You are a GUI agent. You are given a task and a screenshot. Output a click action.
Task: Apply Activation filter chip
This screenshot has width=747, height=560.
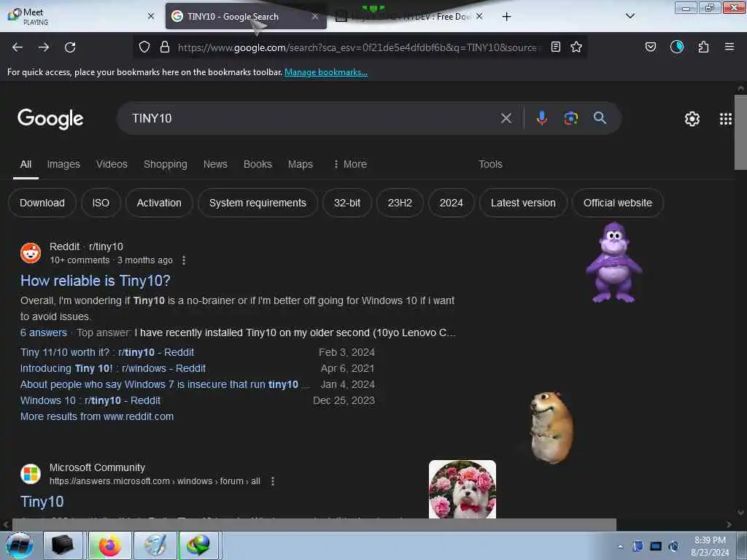pyautogui.click(x=159, y=203)
